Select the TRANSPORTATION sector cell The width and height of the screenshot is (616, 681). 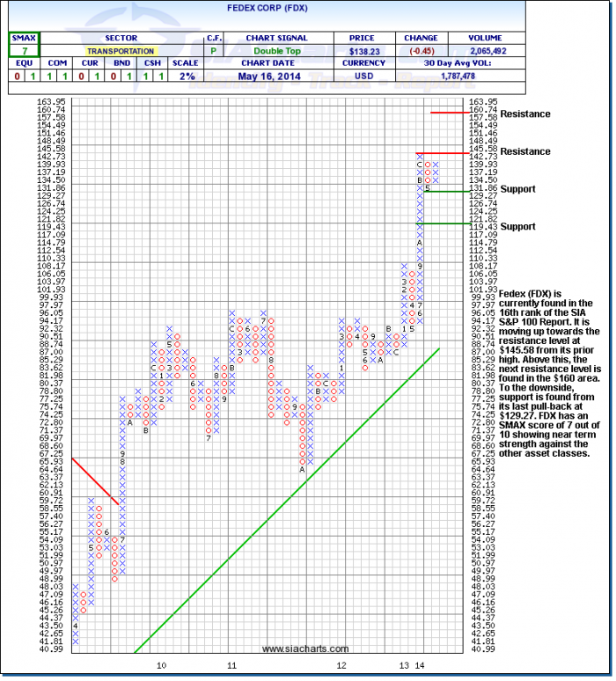click(121, 51)
